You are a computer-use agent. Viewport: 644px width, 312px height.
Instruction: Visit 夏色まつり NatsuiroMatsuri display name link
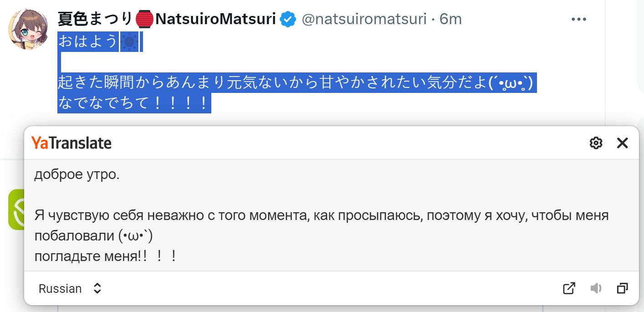[167, 19]
